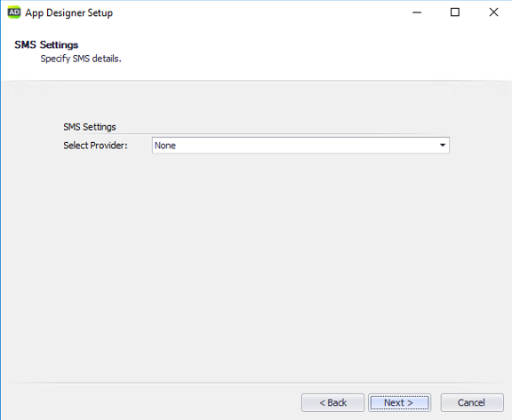Click the App Designer Setup title text
Screen dimensions: 512x420
(69, 12)
